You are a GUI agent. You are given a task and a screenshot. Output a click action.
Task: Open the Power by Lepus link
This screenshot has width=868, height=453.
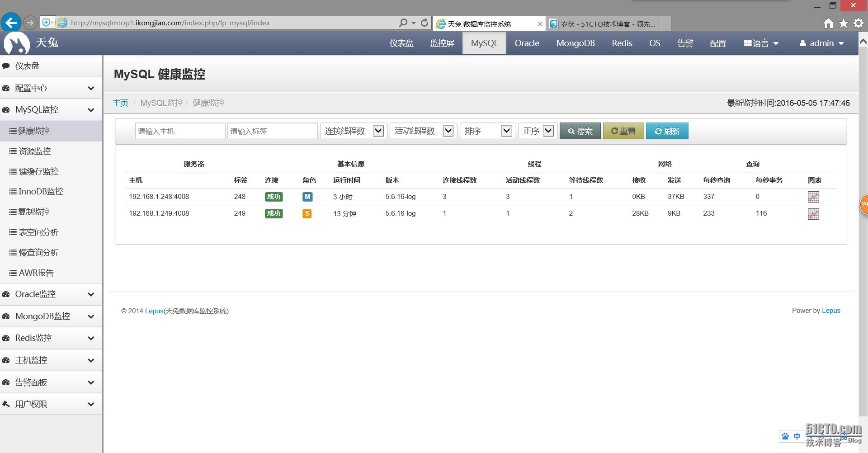click(831, 311)
